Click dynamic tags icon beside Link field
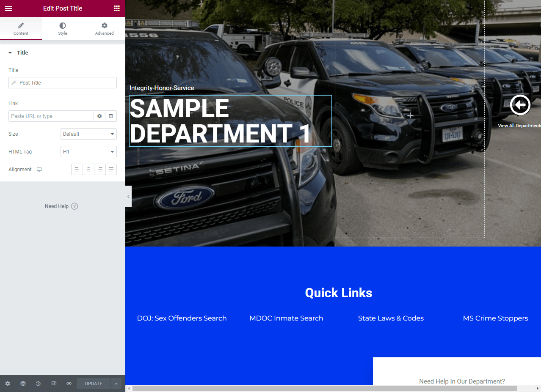Viewport: 541px width, 392px height. point(111,116)
